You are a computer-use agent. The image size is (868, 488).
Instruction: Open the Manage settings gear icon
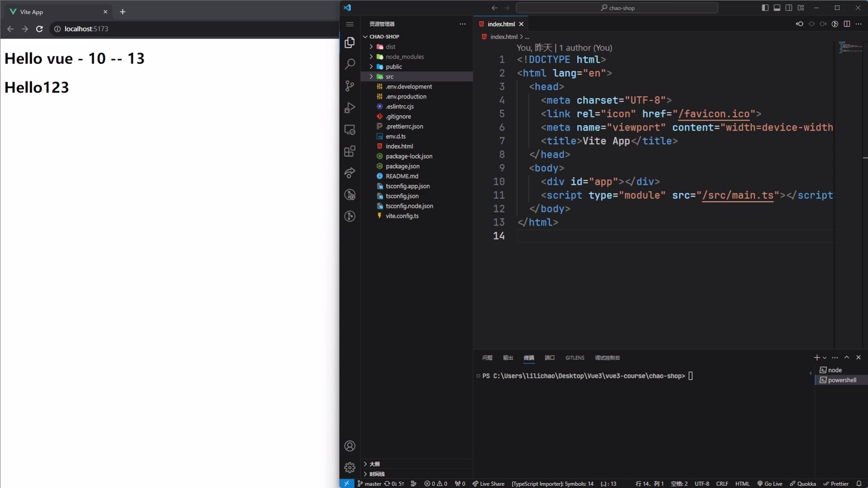pos(349,468)
